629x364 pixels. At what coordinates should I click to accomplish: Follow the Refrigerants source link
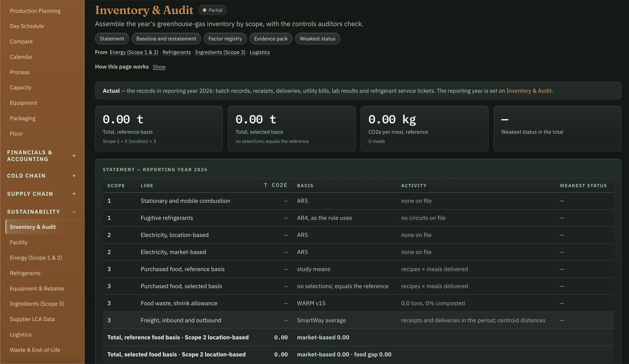(177, 52)
